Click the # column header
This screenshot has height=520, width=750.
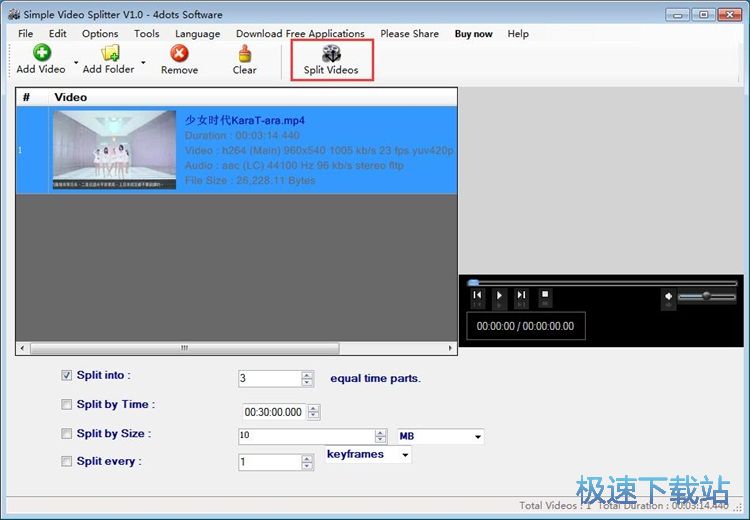click(26, 97)
